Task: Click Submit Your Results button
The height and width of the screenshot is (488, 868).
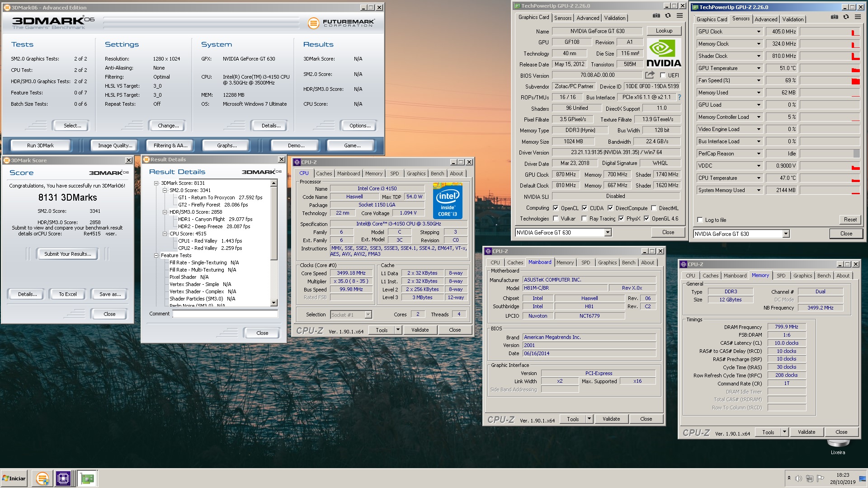Action: tap(68, 254)
